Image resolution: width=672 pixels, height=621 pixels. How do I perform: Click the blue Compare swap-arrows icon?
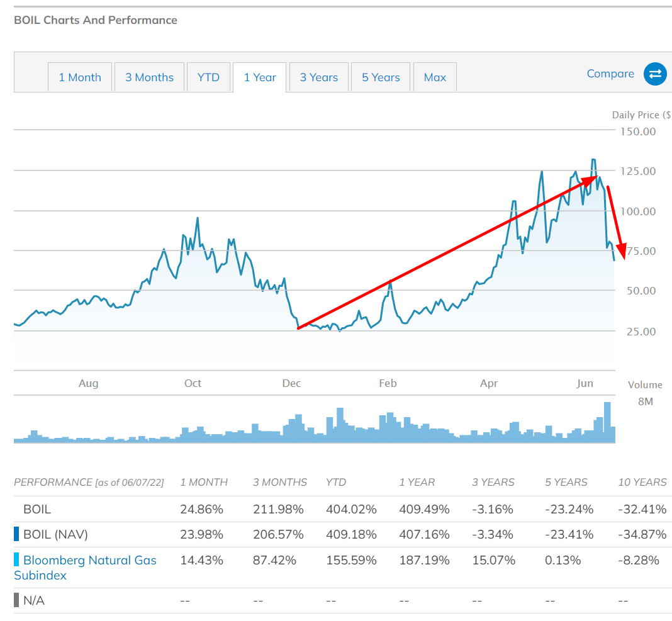pyautogui.click(x=655, y=74)
